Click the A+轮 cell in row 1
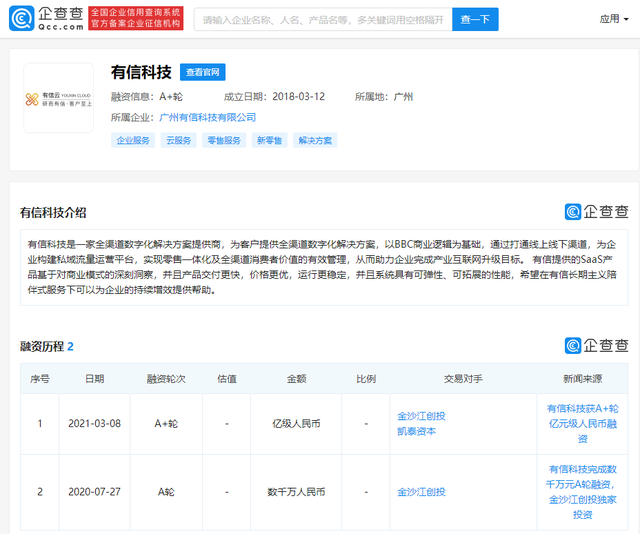 166,424
